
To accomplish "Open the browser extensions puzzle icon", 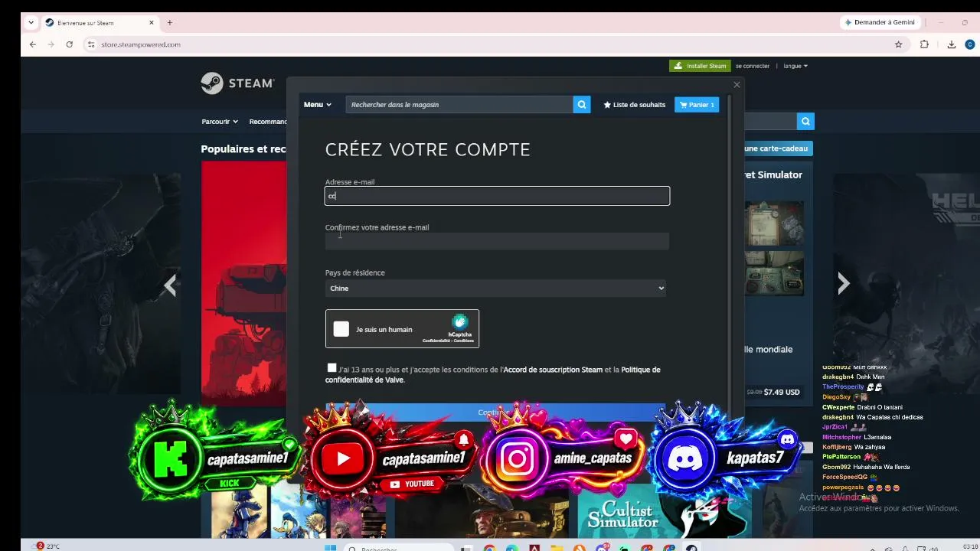I will pyautogui.click(x=924, y=44).
